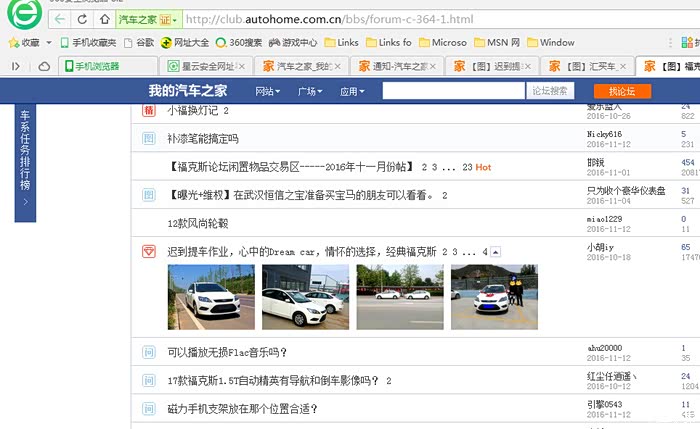Open the 应用 dropdown menu
This screenshot has height=429, width=700.
point(352,91)
